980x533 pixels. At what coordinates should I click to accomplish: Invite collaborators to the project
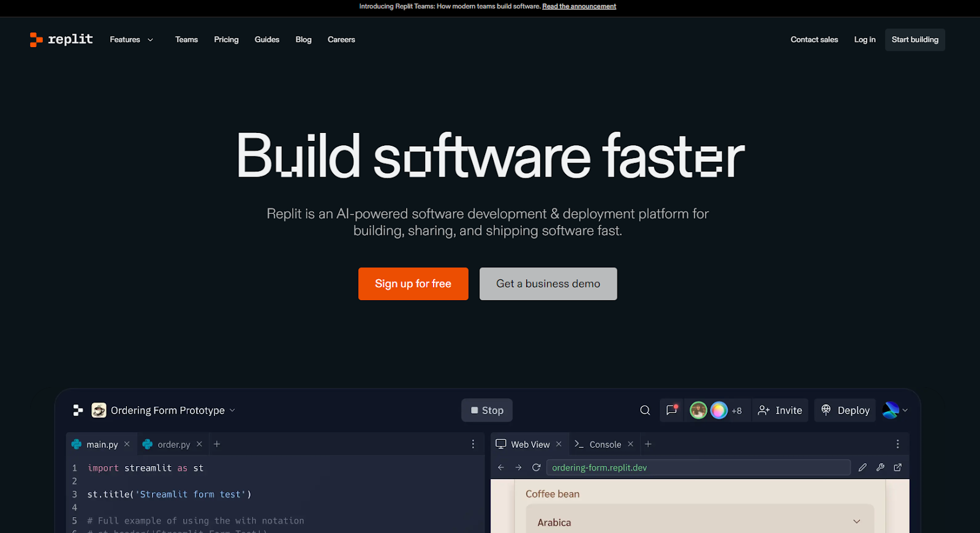pos(780,410)
